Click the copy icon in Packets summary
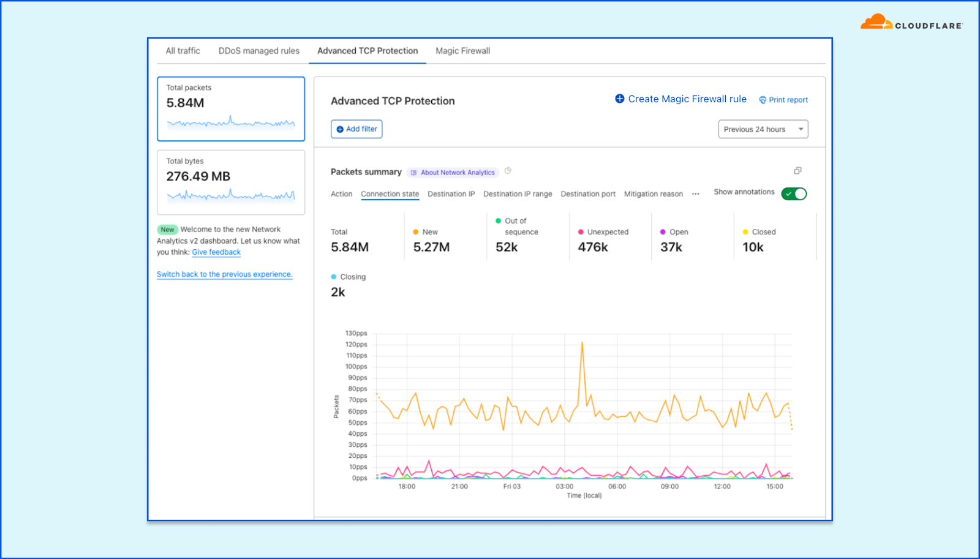 click(x=797, y=171)
